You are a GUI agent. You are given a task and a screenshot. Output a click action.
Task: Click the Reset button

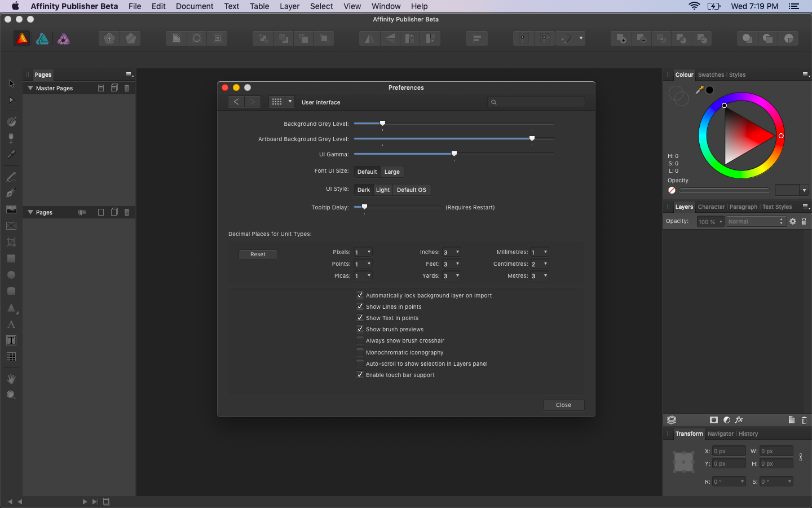(x=258, y=255)
